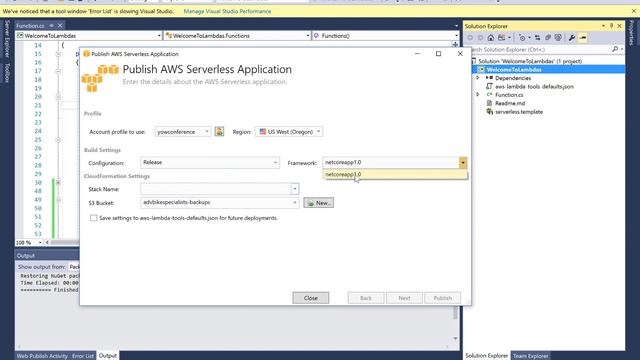Expand the Function.cs tree node
This screenshot has height=360, width=640.
coord(478,94)
